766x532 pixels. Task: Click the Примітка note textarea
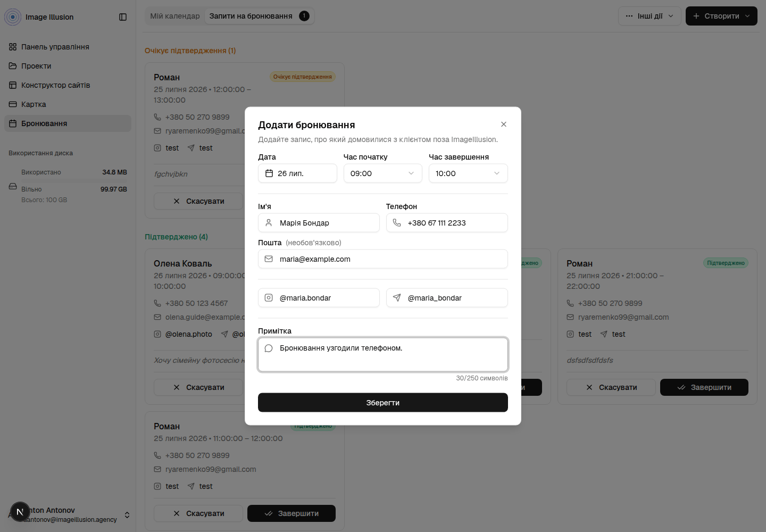(x=383, y=354)
